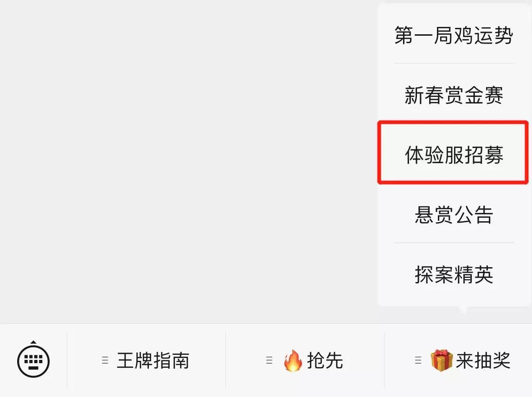Click the vertical divider right of the keyboard icon
This screenshot has width=532, height=397.
67,360
